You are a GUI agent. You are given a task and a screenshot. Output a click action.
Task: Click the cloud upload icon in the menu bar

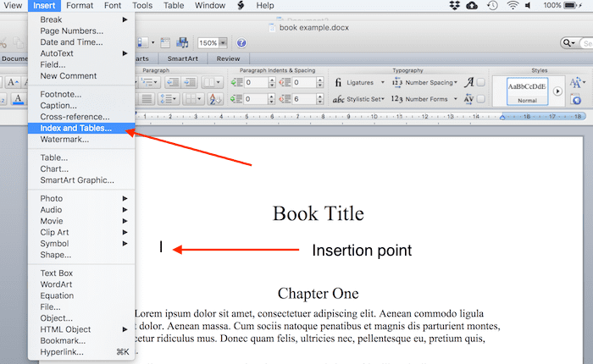(x=472, y=5)
